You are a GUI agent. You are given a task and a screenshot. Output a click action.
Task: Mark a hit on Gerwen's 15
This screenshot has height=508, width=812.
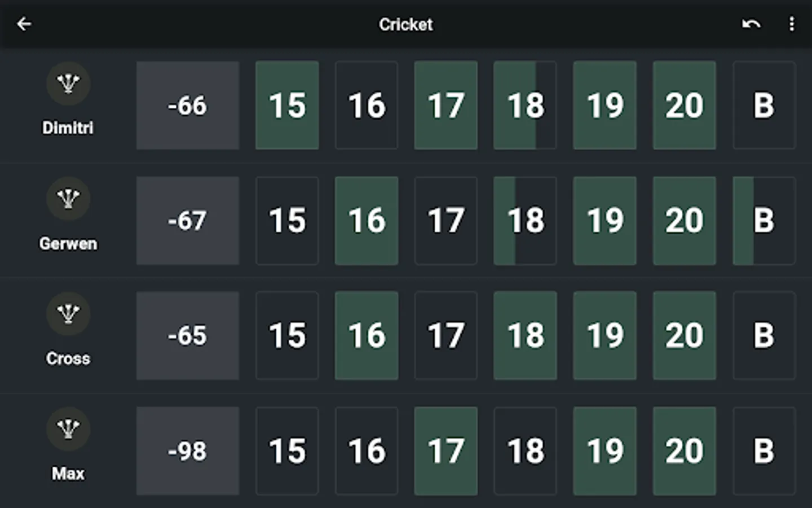click(x=287, y=221)
